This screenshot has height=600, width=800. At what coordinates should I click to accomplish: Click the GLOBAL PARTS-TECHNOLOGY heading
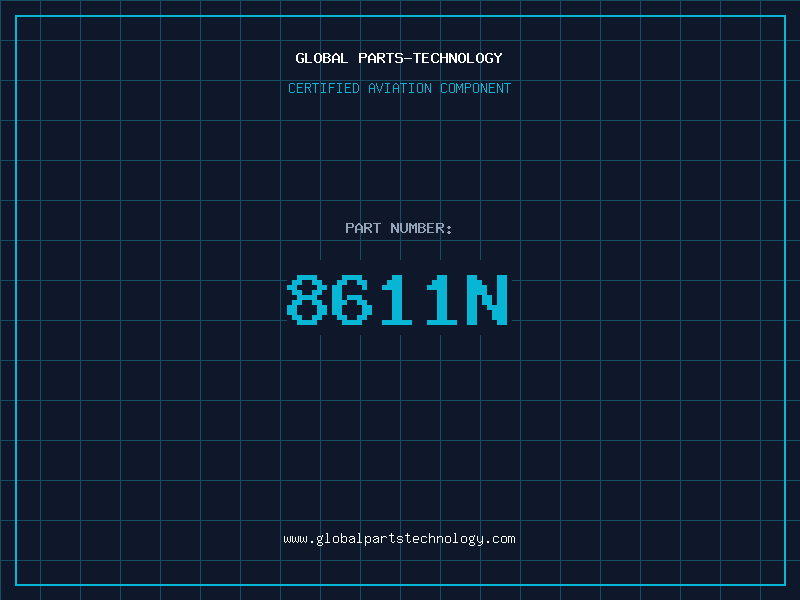click(399, 58)
